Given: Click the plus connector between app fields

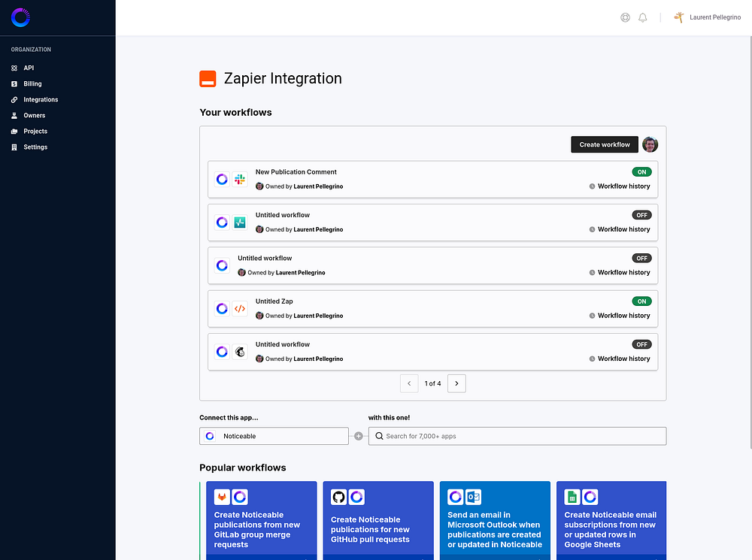Looking at the screenshot, I should [358, 436].
